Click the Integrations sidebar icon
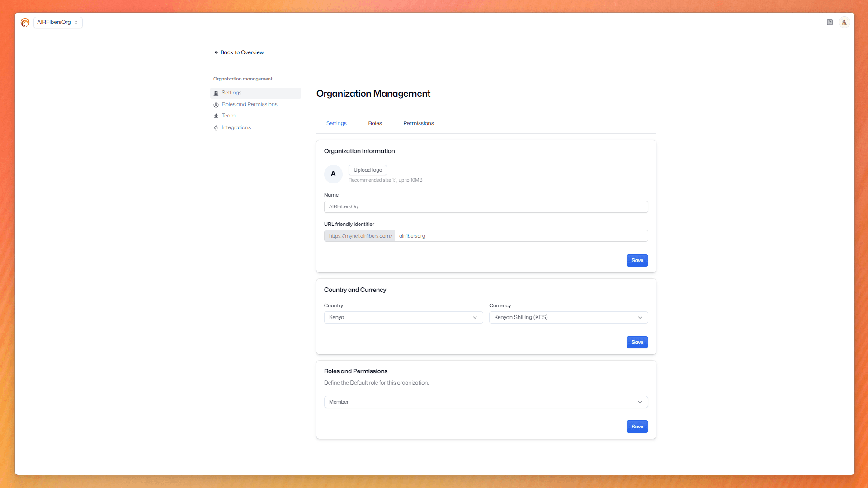 point(216,128)
